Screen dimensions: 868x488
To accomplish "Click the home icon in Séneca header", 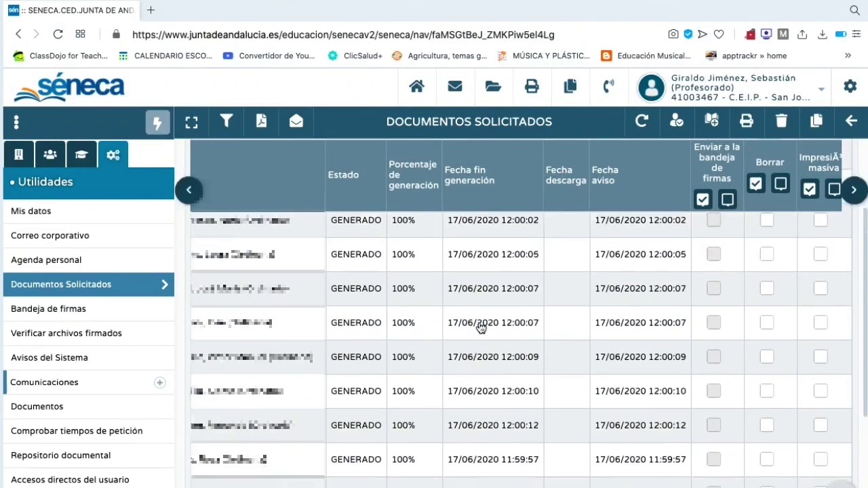I will tap(416, 86).
